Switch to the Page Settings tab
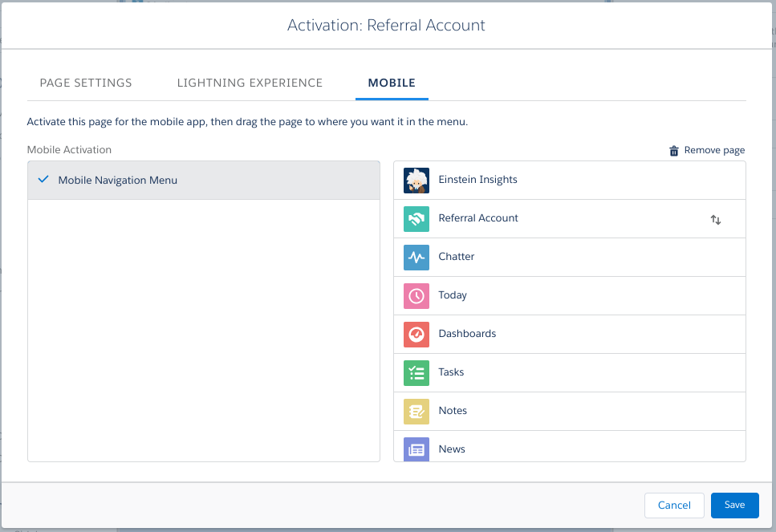 pos(85,83)
